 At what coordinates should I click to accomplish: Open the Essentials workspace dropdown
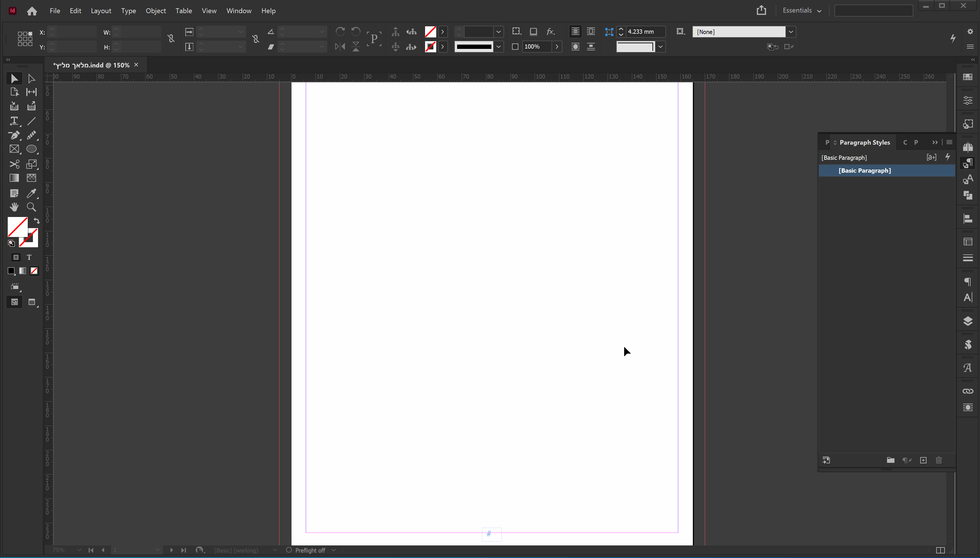[x=802, y=11]
